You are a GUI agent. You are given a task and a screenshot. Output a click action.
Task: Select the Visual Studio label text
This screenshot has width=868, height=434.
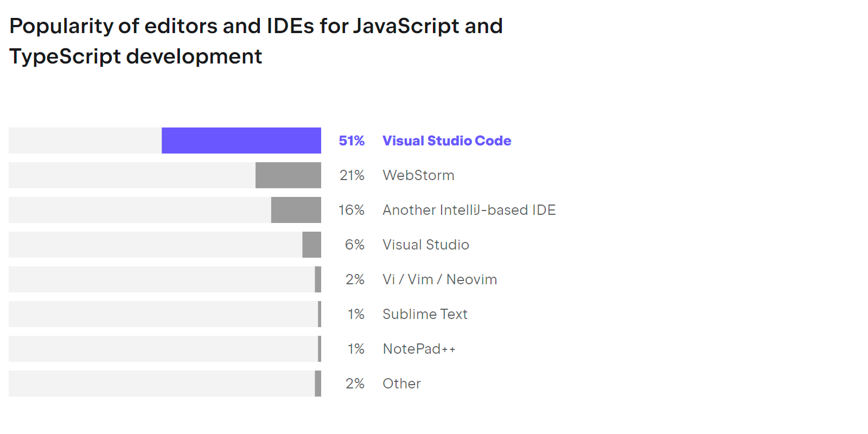pos(426,245)
